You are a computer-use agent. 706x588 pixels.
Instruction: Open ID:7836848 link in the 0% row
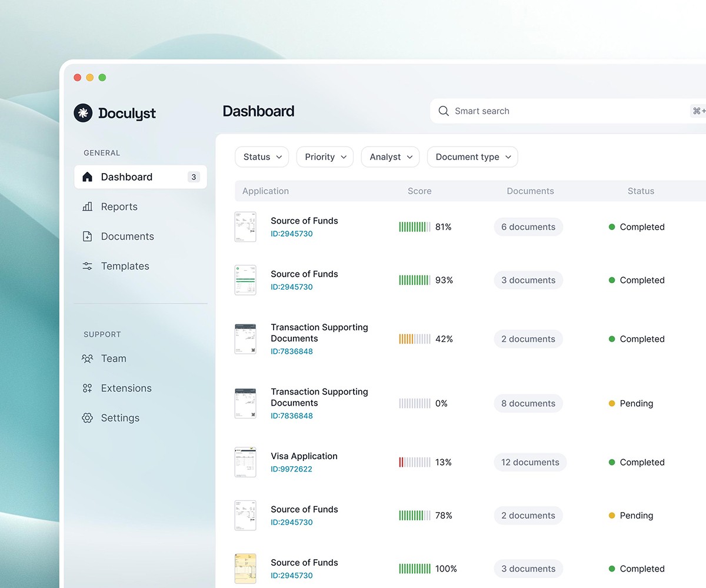[x=292, y=416]
